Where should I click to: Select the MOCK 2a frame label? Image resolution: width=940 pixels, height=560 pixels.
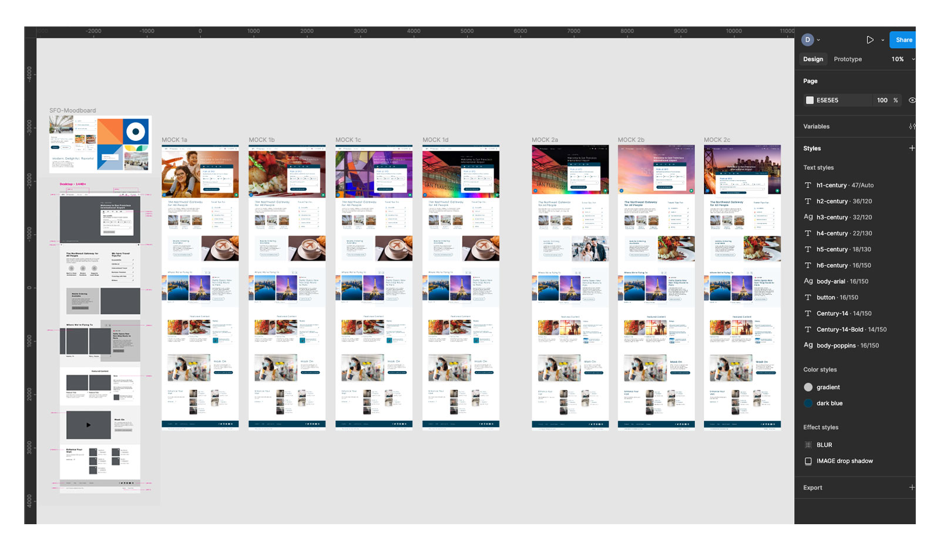545,140
